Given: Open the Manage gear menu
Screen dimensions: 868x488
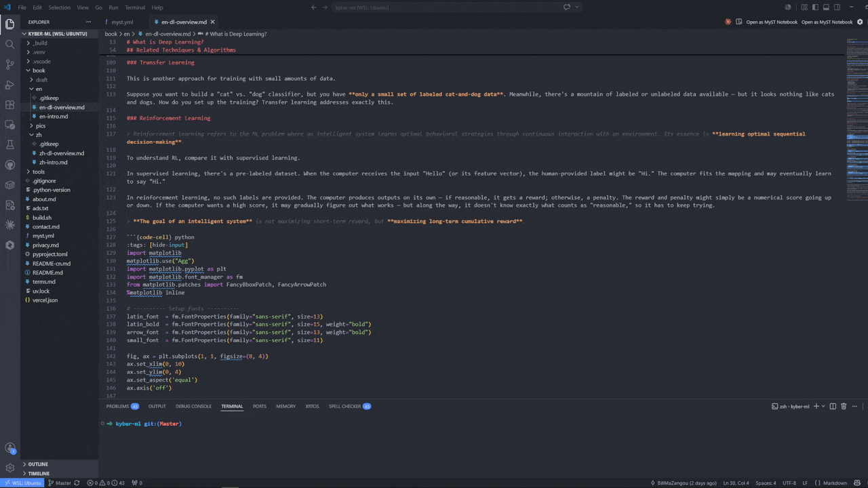Looking at the screenshot, I should click(9, 468).
